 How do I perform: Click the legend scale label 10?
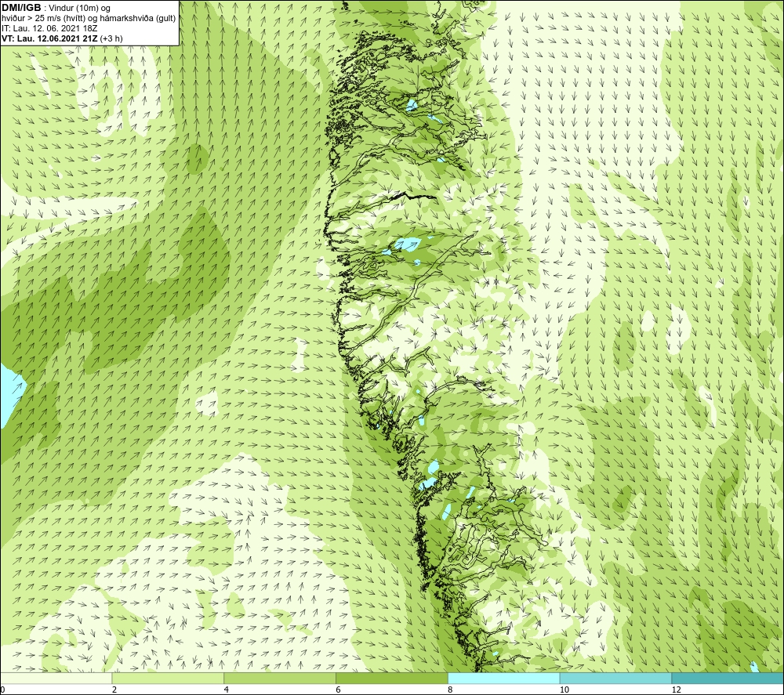[x=564, y=690]
